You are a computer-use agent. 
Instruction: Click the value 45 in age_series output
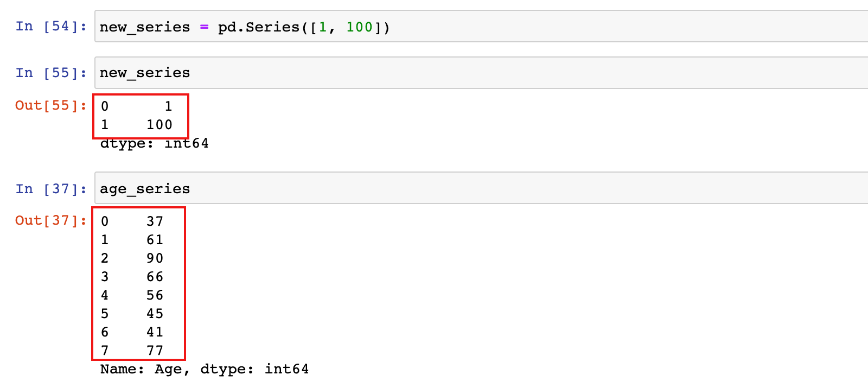[x=155, y=314]
